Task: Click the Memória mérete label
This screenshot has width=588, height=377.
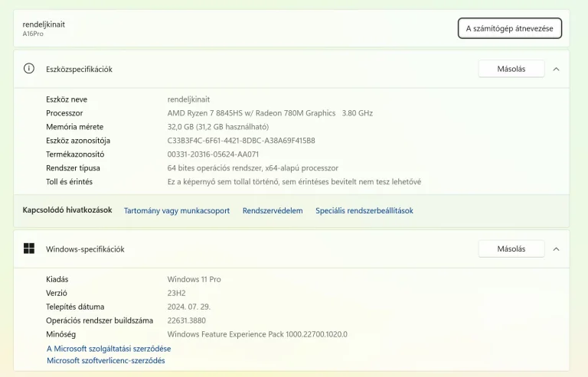Action: click(x=74, y=127)
